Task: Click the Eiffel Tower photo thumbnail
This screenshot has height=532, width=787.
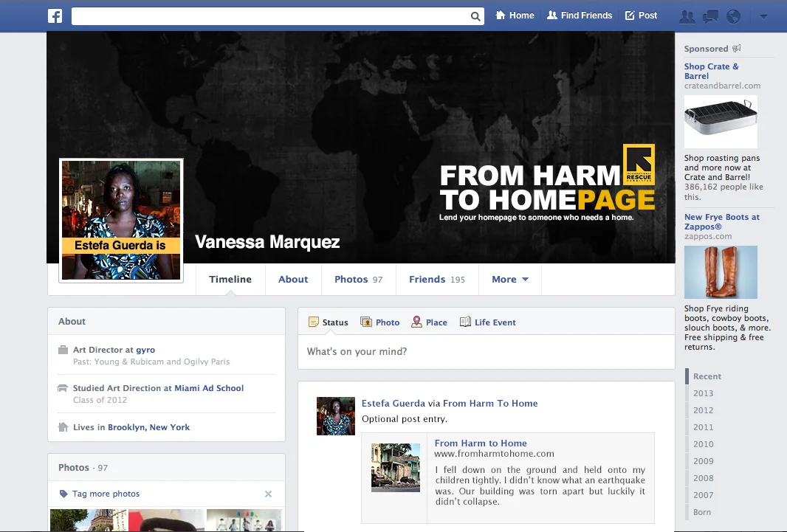Action: click(x=89, y=520)
